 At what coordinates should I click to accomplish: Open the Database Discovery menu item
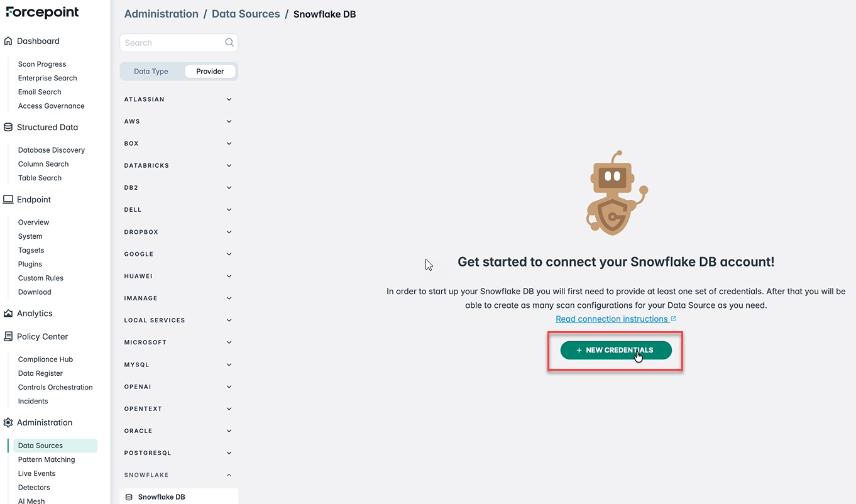coord(52,150)
